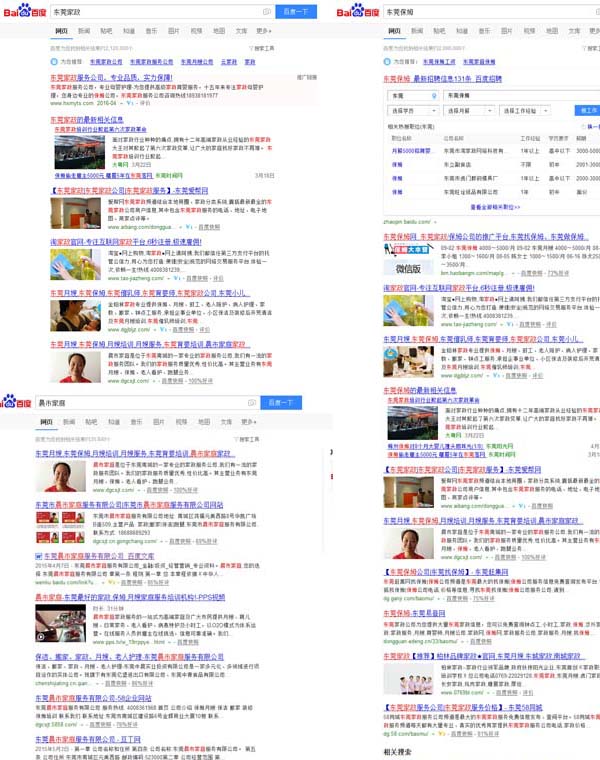
Task: Open 百度文库 result on 晨市家庭 page
Action: [99, 556]
